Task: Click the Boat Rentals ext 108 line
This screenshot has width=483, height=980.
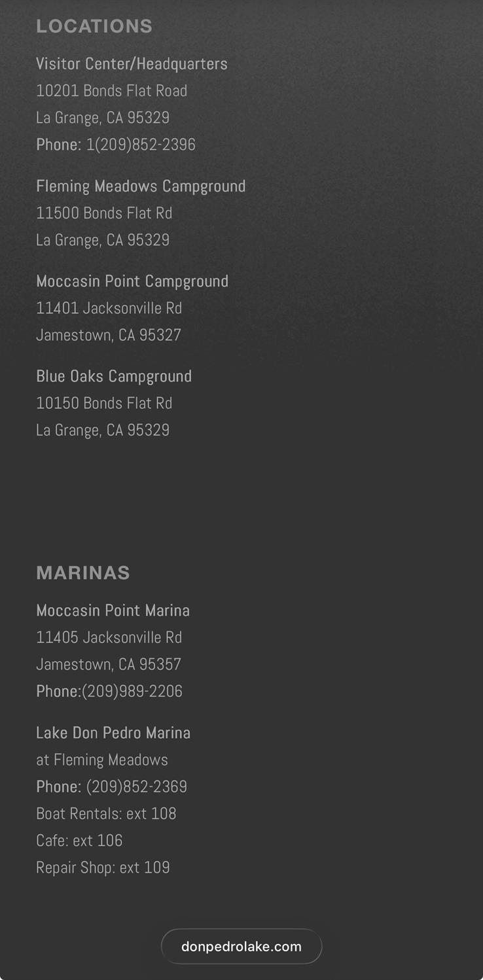Action: 106,814
